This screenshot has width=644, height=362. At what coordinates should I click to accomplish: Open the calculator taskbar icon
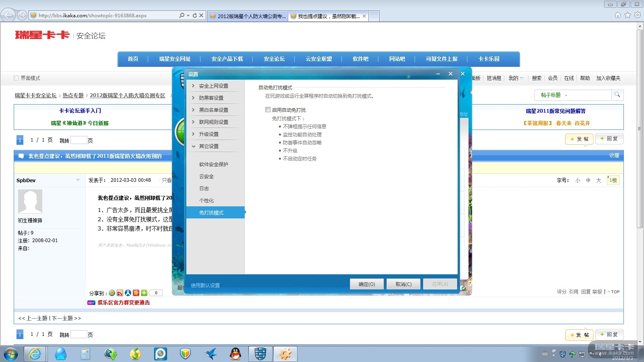85,354
